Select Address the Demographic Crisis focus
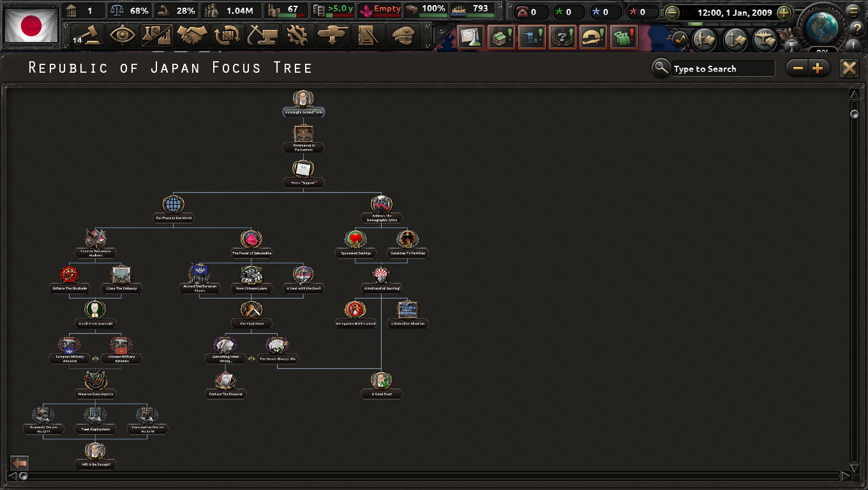This screenshot has width=868, height=490. 381,209
